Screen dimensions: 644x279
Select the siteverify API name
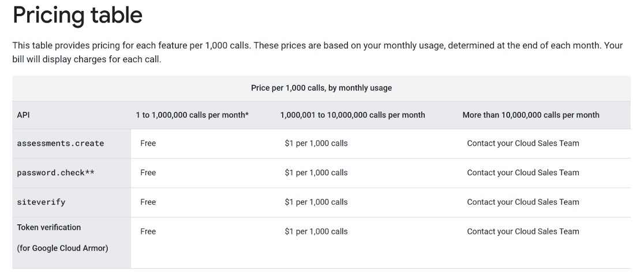(x=41, y=202)
